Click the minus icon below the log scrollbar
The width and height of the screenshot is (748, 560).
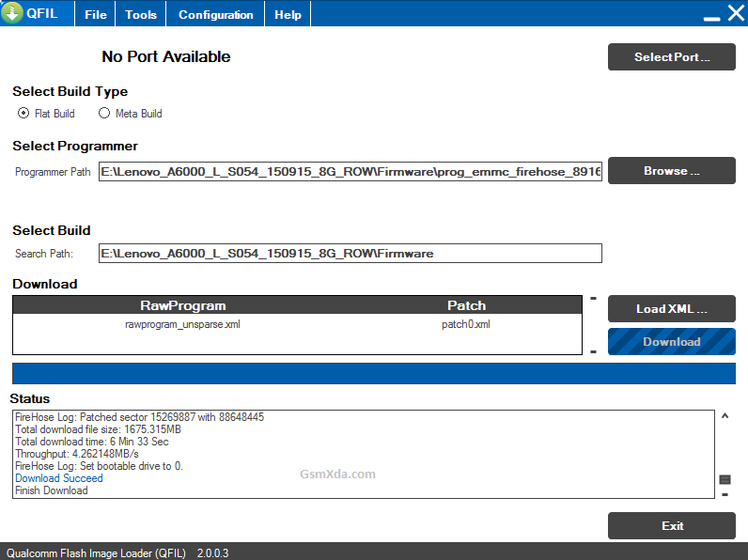pyautogui.click(x=725, y=494)
